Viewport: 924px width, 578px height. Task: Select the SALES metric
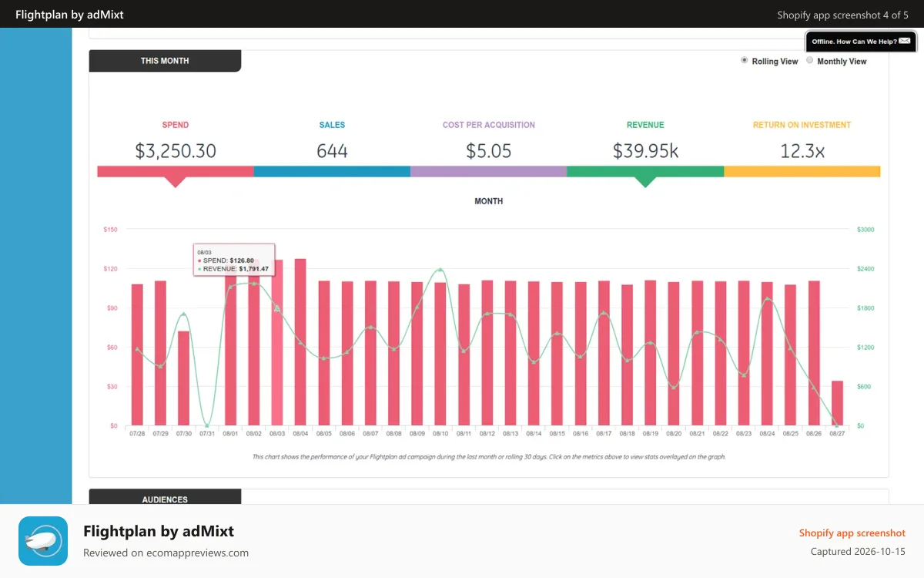332,125
